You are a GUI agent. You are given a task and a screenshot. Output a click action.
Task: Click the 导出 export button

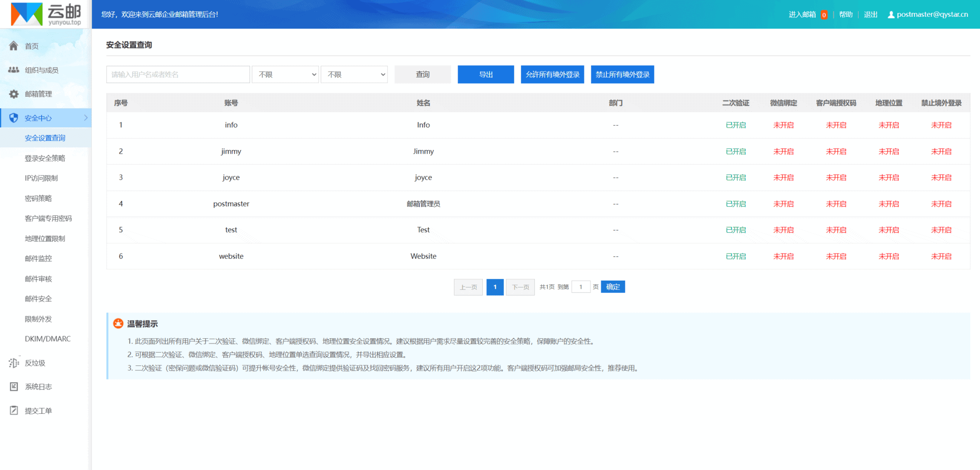[x=485, y=74]
